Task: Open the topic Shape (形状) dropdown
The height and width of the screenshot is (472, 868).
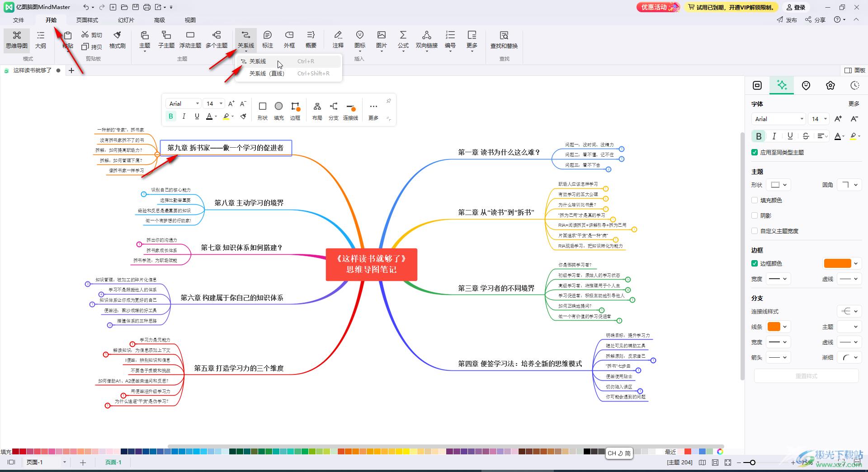Action: (779, 185)
